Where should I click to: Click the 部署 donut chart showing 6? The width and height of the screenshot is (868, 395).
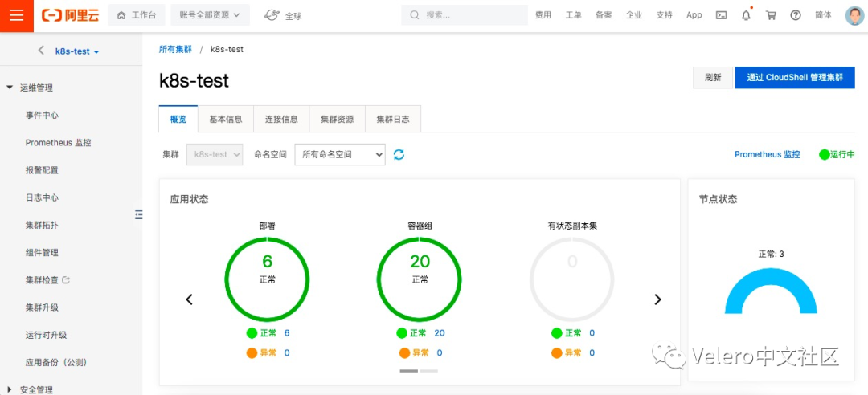(267, 279)
